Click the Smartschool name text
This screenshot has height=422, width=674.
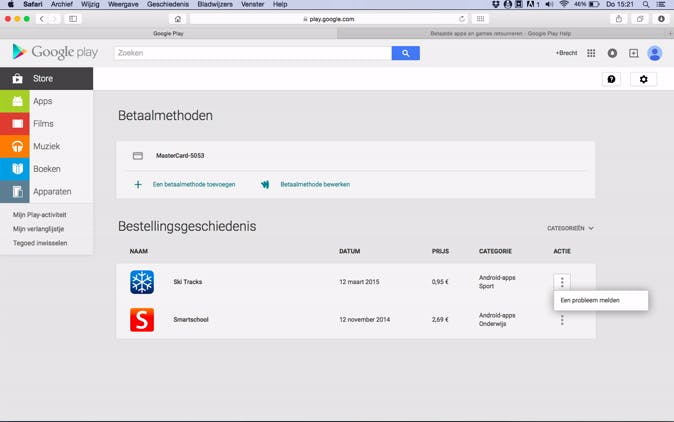(191, 320)
